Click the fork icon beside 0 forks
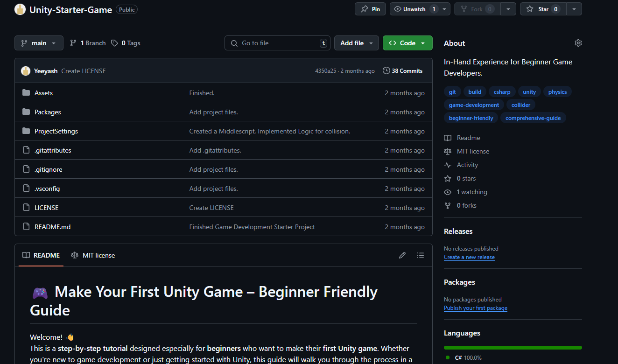618x364 pixels. coord(448,205)
